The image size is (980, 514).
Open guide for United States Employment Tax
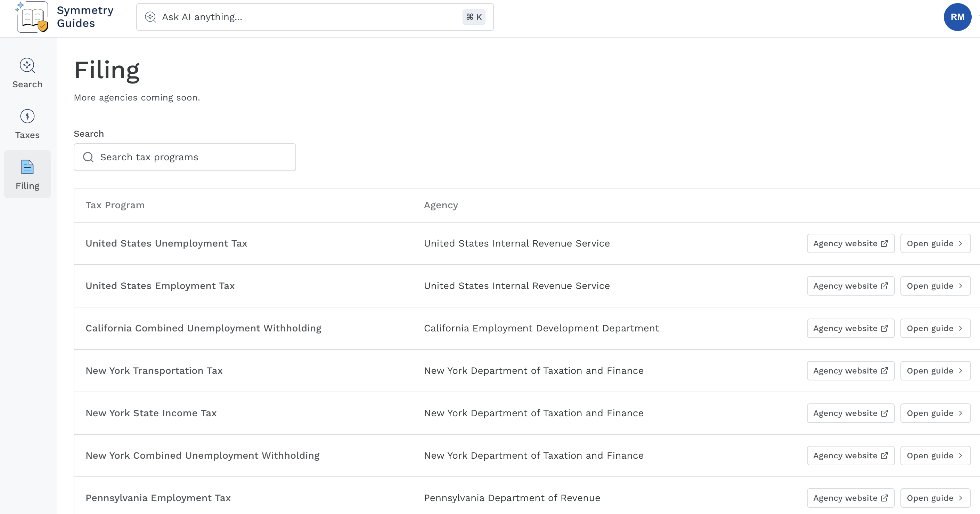point(935,286)
